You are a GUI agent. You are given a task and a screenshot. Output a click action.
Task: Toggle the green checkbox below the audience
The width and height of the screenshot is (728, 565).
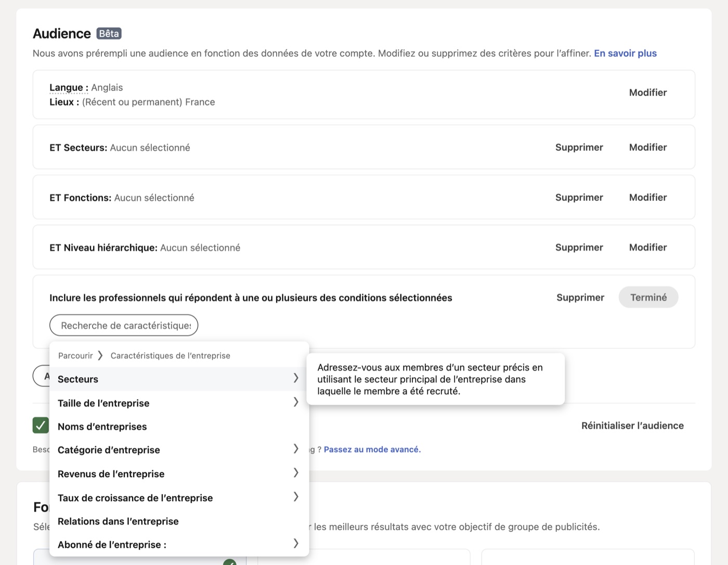41,425
